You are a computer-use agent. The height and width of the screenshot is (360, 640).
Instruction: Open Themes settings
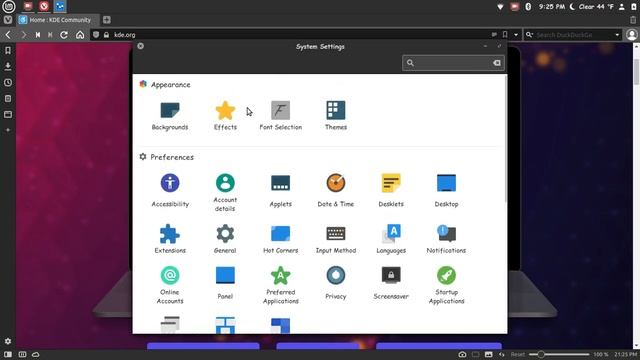(x=336, y=116)
